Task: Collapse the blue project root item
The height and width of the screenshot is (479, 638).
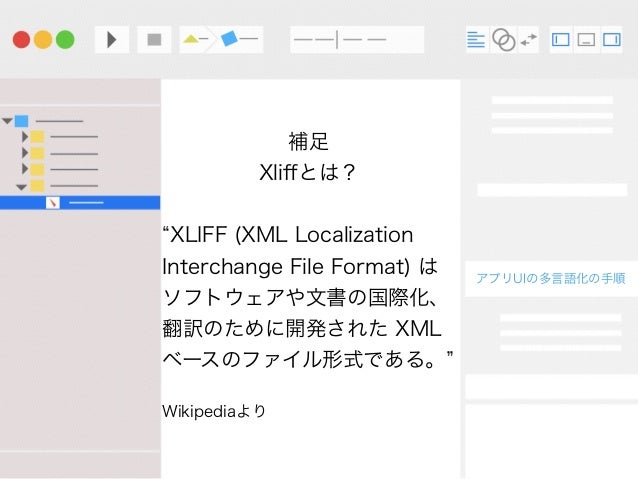Action: point(7,121)
